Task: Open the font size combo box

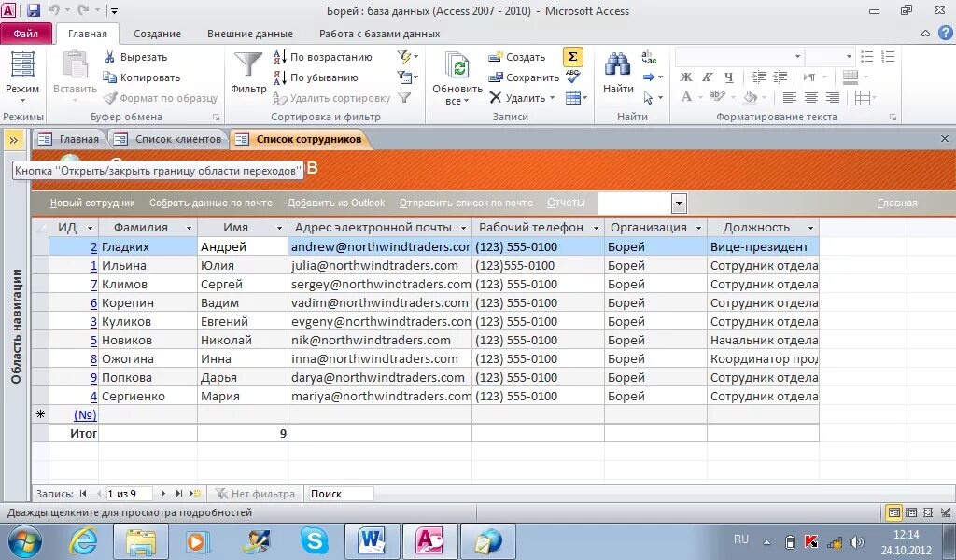Action: pos(830,57)
